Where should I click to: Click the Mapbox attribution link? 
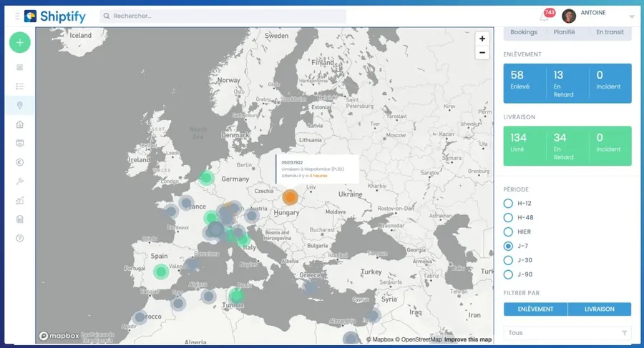pos(380,339)
